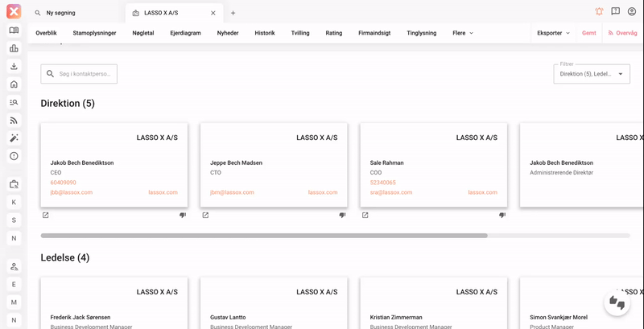Expand the Eksporter dropdown
644x329 pixels.
point(553,33)
